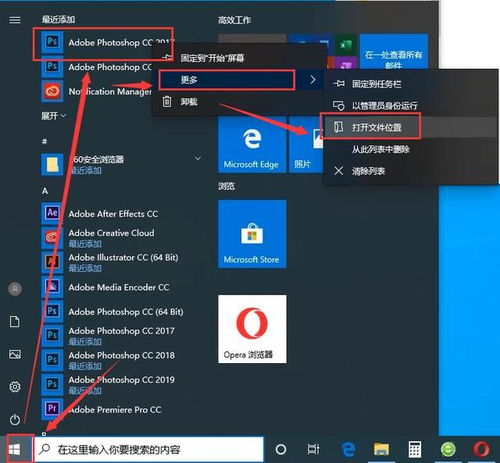Click the 浏览 tile group title
The height and width of the screenshot is (463, 500).
click(226, 186)
